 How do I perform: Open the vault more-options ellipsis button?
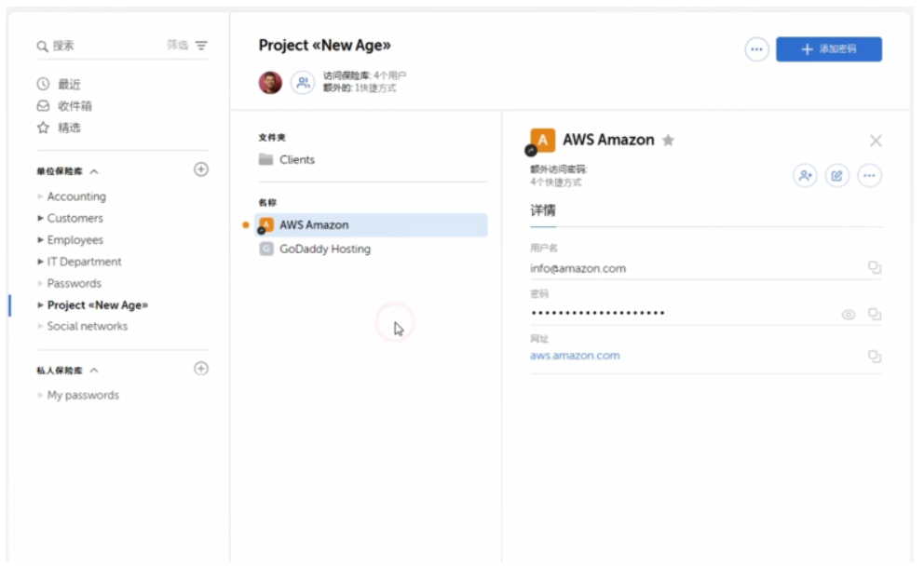click(x=756, y=49)
